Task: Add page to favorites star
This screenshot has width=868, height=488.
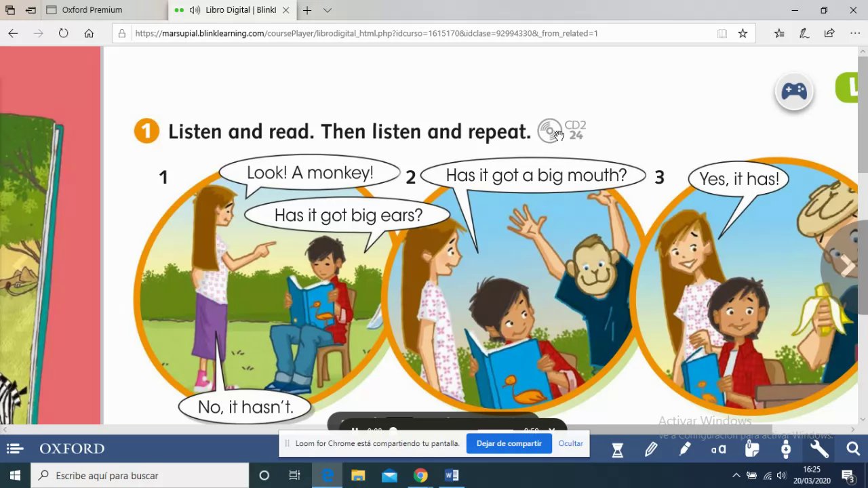Action: (x=743, y=33)
